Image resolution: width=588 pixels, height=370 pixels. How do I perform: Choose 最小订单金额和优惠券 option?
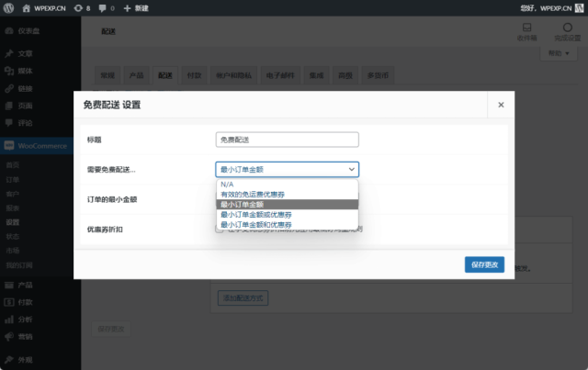coord(288,225)
